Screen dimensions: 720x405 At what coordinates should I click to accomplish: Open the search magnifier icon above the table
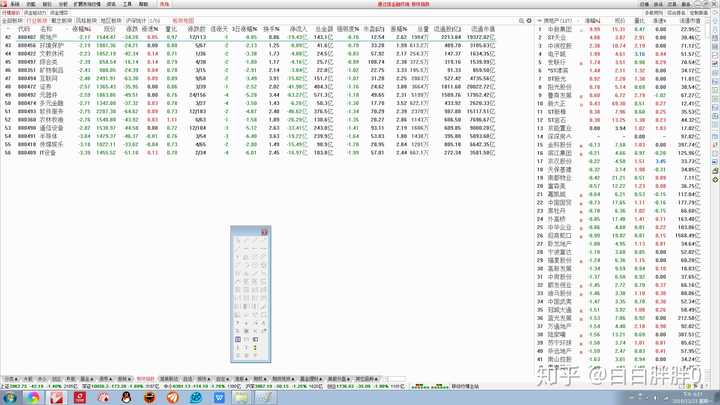[x=521, y=21]
